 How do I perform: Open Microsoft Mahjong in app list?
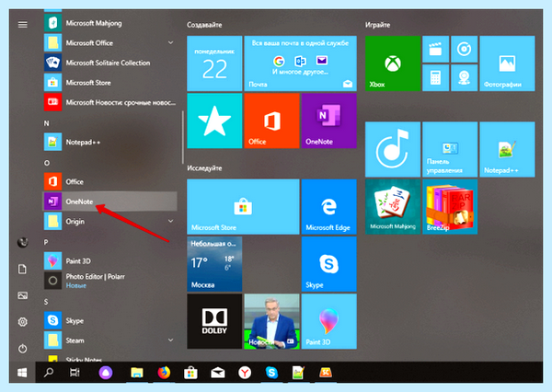[109, 23]
